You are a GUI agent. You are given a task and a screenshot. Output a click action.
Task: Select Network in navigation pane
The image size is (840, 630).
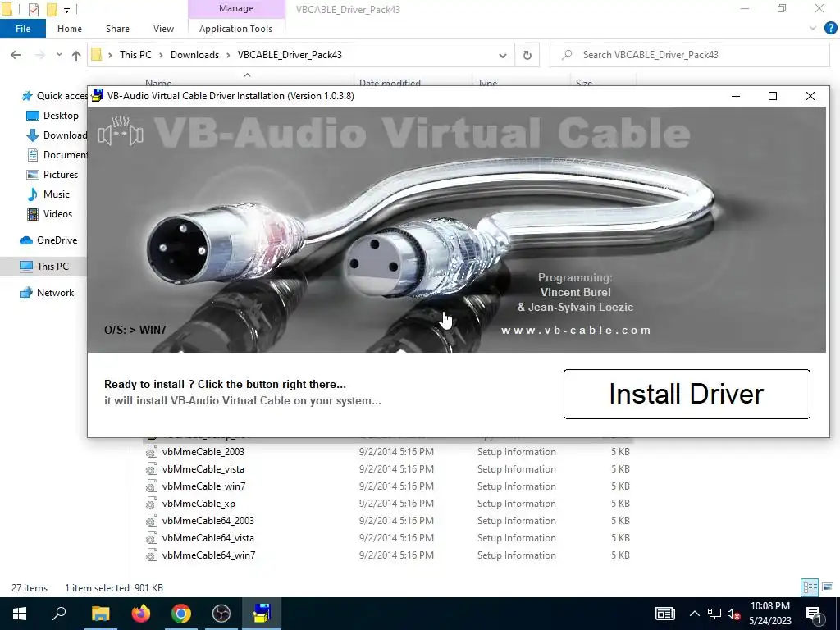47,293
